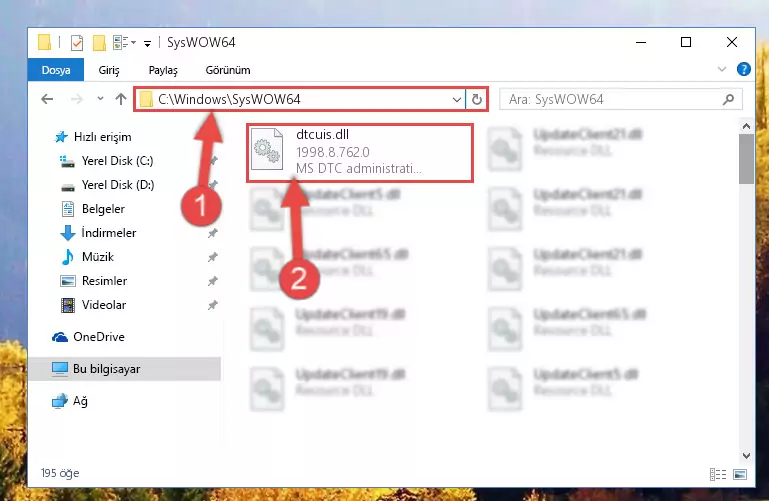Click the pin icon next to Videolar

[212, 305]
